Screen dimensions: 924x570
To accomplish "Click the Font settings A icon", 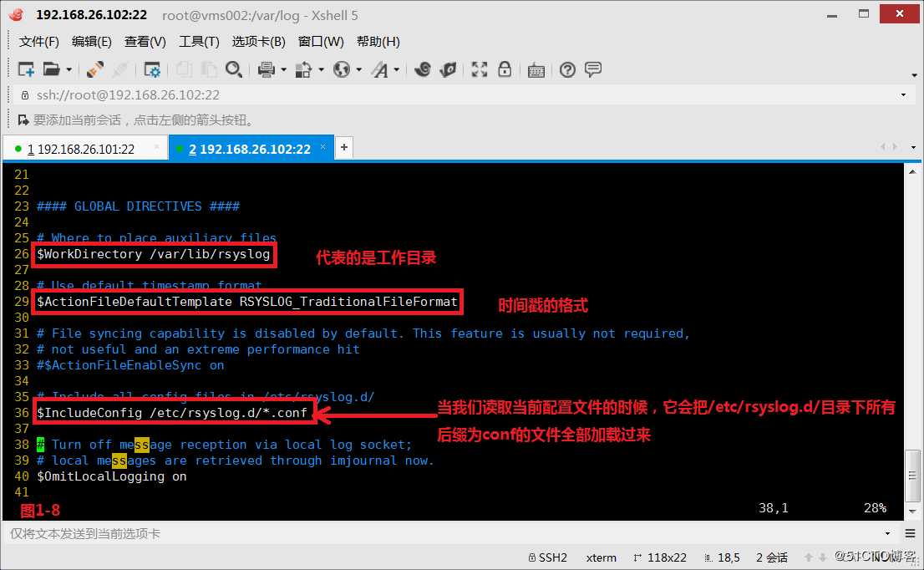I will click(380, 69).
